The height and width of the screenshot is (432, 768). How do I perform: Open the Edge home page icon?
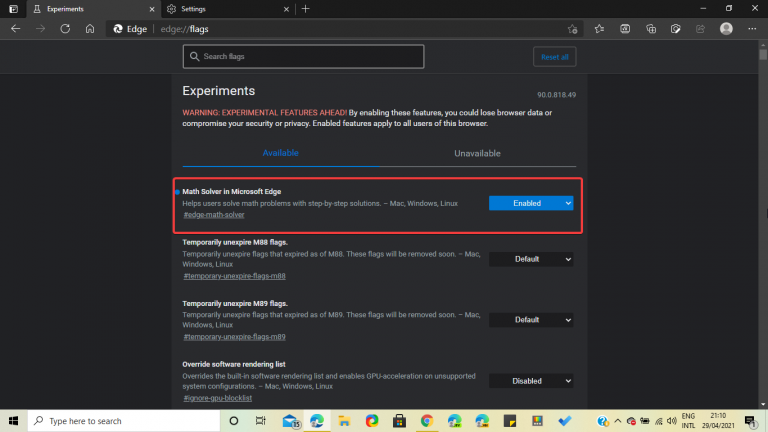[x=90, y=29]
